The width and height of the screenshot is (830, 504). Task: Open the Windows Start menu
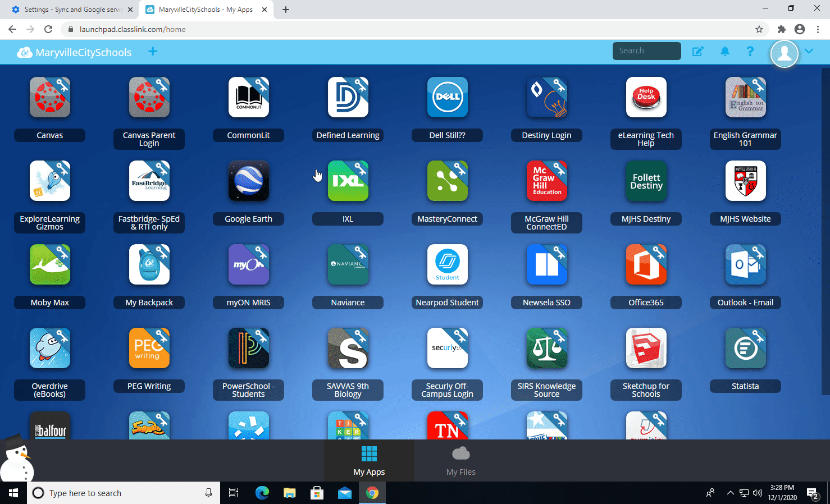tap(13, 493)
